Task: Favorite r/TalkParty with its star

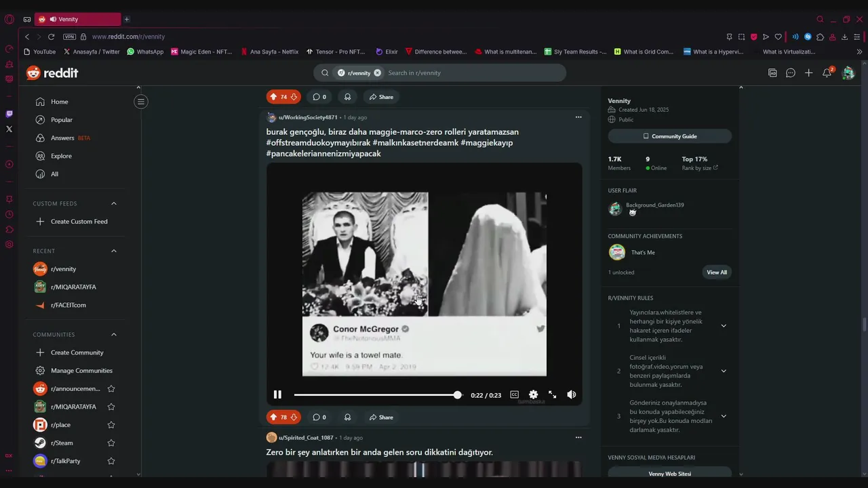Action: 111,461
